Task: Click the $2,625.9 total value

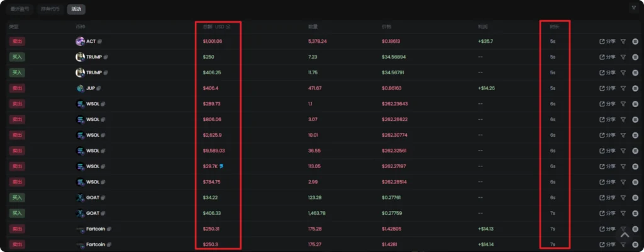Action: pyautogui.click(x=211, y=135)
